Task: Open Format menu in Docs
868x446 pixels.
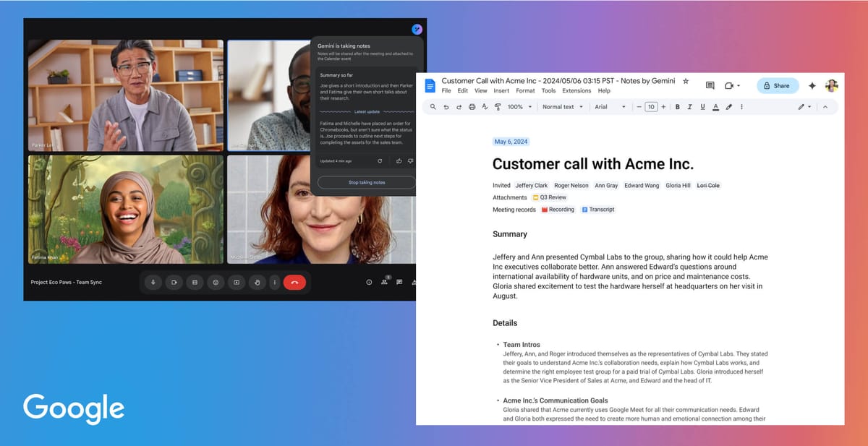Action: (x=526, y=91)
